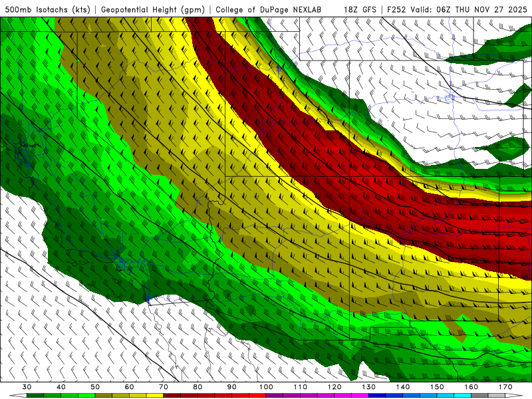This screenshot has width=532, height=399.
Task: Select the cyan swatch just below 160
Action: coord(463,396)
